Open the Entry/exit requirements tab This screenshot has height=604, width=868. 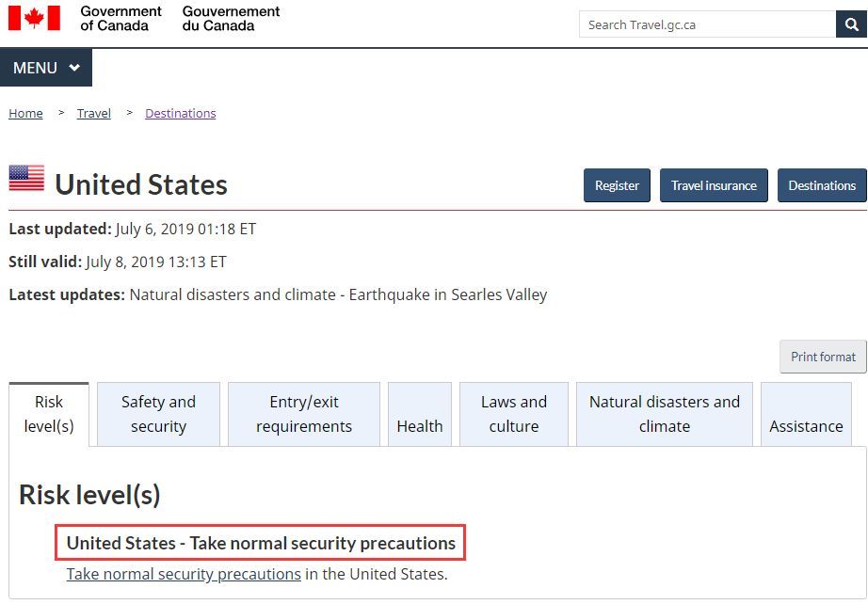coord(304,414)
